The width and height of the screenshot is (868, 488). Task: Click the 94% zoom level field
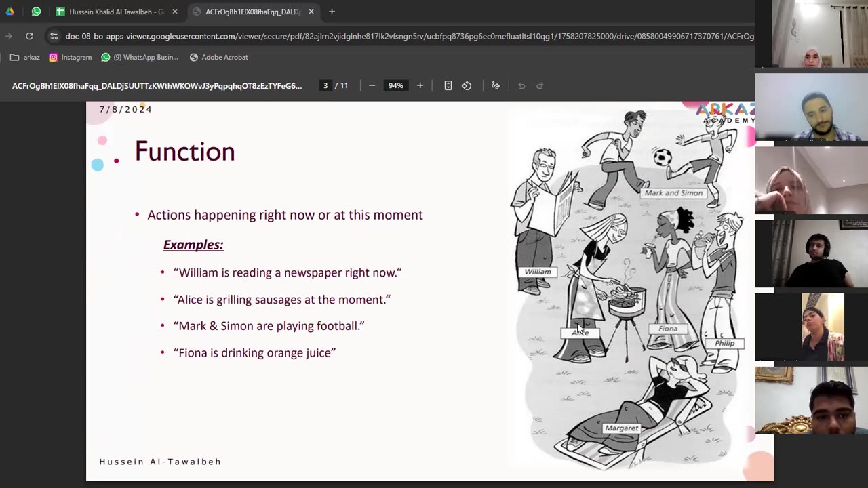click(395, 86)
